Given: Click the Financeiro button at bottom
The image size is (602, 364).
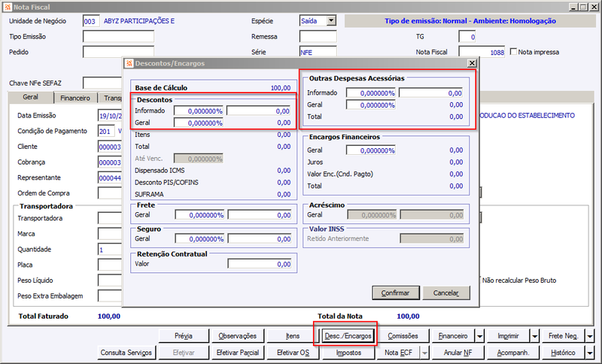Looking at the screenshot, I should click(x=453, y=336).
